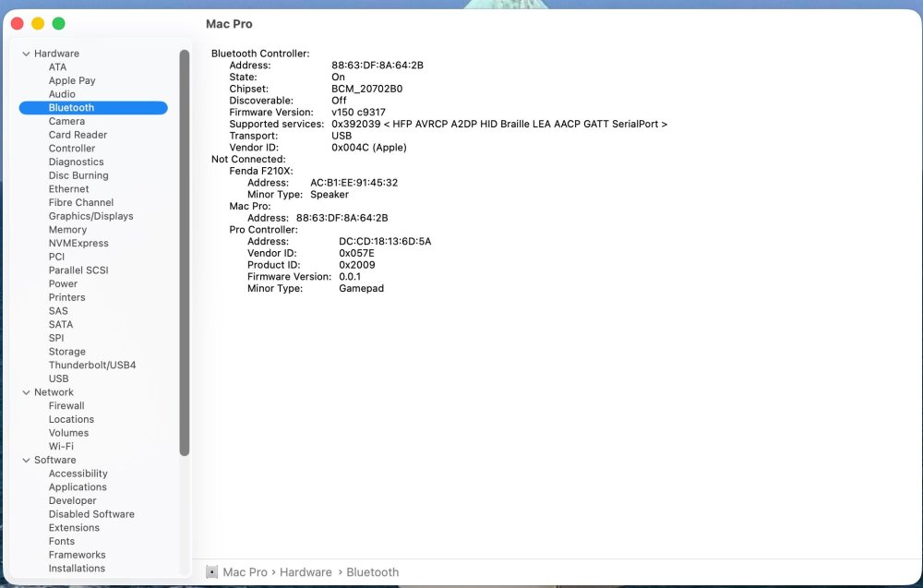Click the green zoom window button
The width and height of the screenshot is (923, 588).
58,24
